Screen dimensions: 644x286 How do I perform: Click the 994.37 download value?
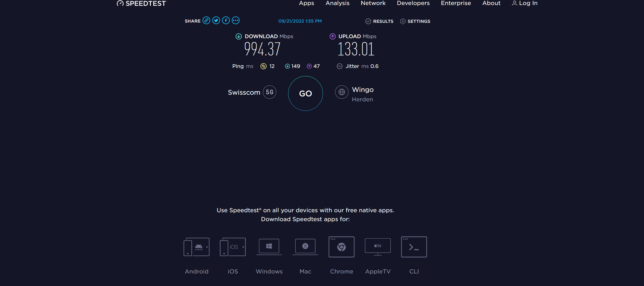point(262,49)
